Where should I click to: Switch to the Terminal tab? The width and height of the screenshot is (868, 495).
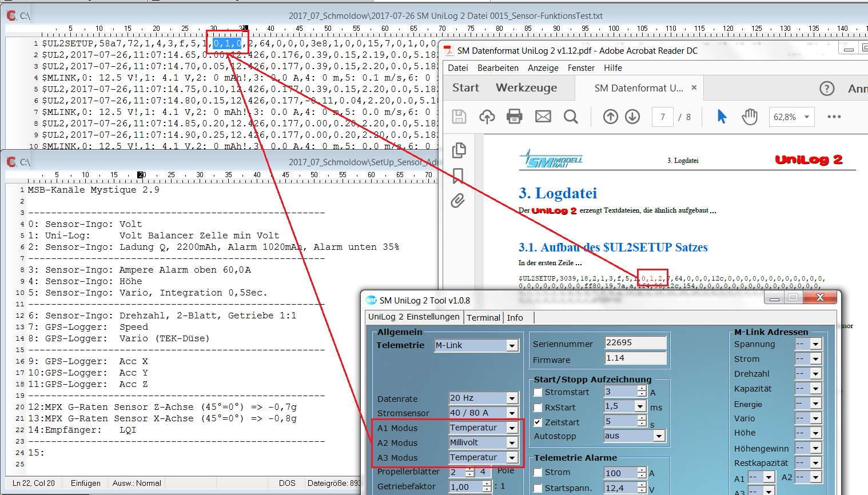click(483, 317)
